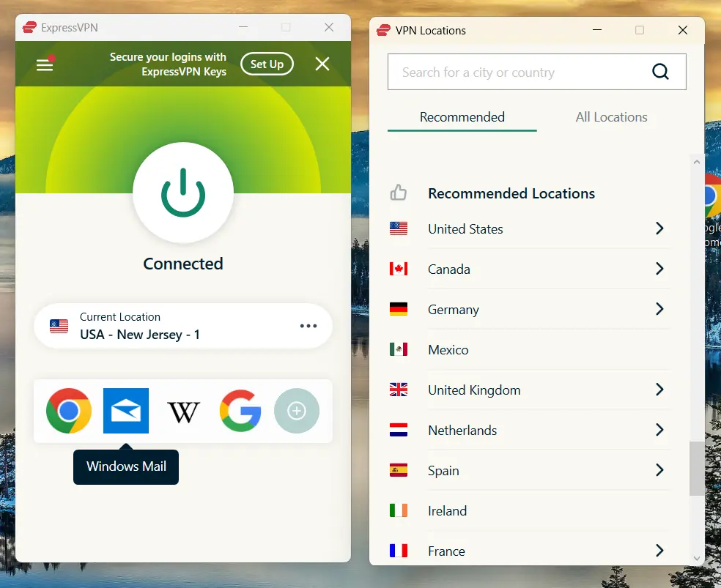Click the search magnifier icon
The image size is (721, 588).
tap(660, 72)
